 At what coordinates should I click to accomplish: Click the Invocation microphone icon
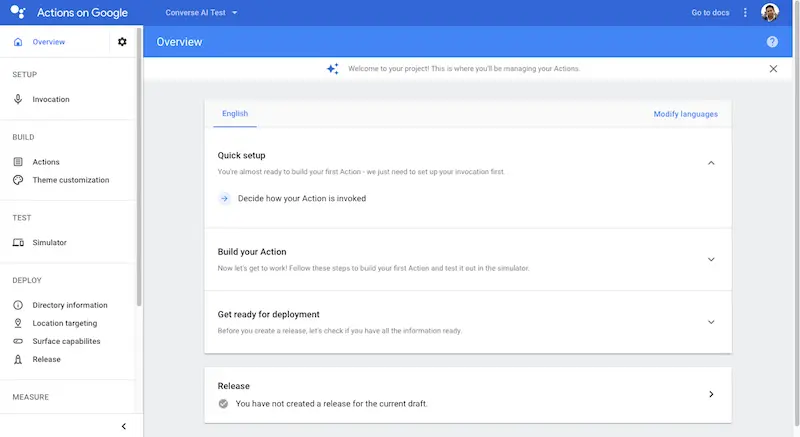click(18, 99)
